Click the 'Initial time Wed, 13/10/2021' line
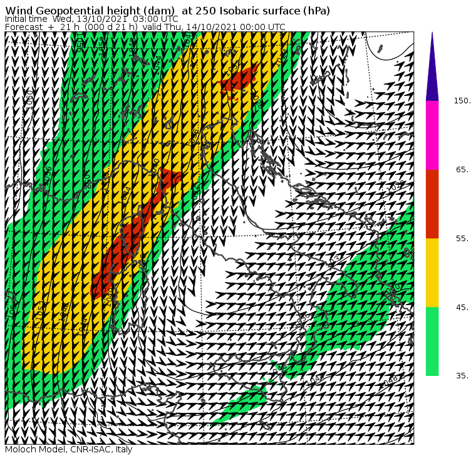The image size is (476, 458). tap(91, 19)
